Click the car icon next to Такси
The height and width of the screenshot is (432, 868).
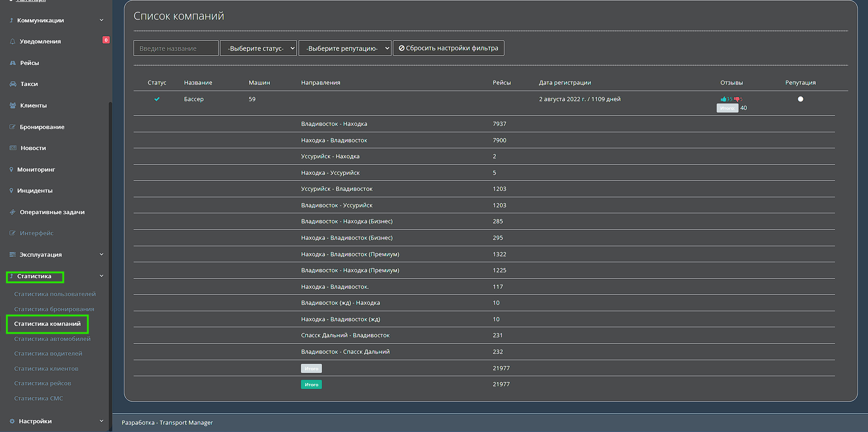13,84
